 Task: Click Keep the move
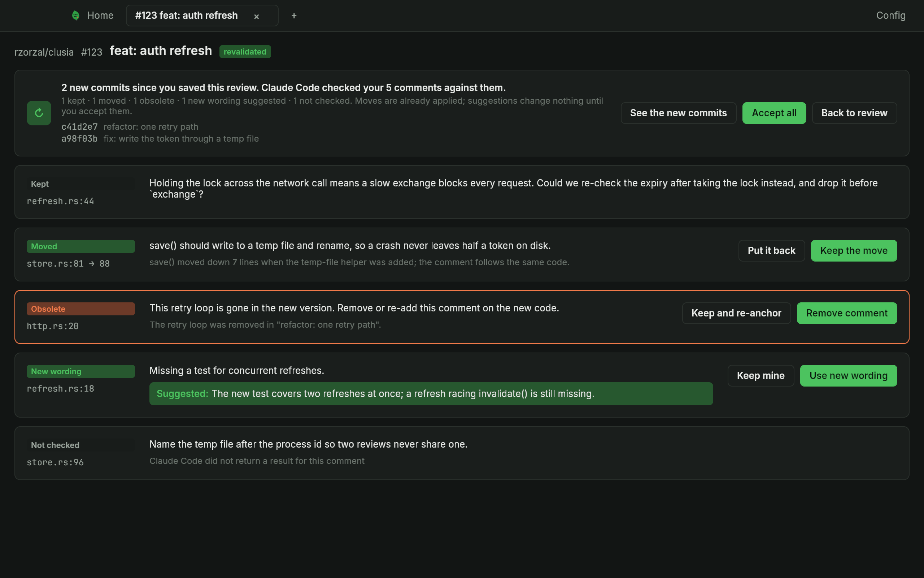[x=854, y=250]
